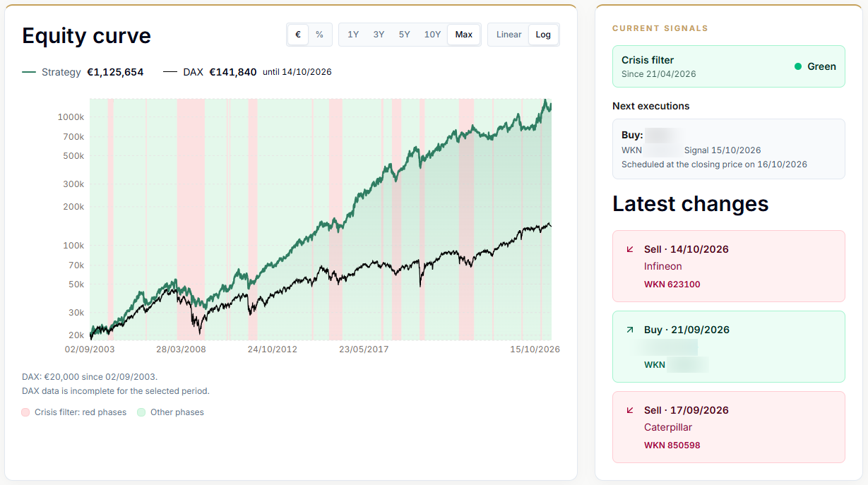
Task: Open the Crisis filter signal card
Action: point(729,66)
